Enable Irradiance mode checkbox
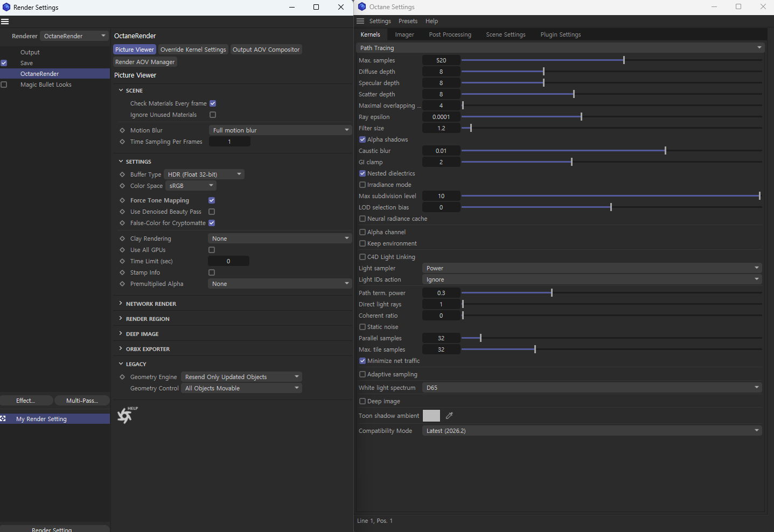774x532 pixels. [x=362, y=185]
